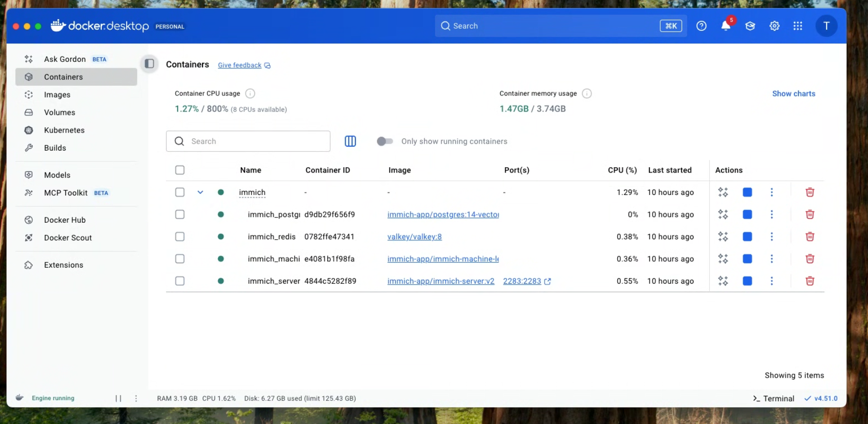Delete the immich_machine container
This screenshot has width=868, height=424.
pos(810,259)
